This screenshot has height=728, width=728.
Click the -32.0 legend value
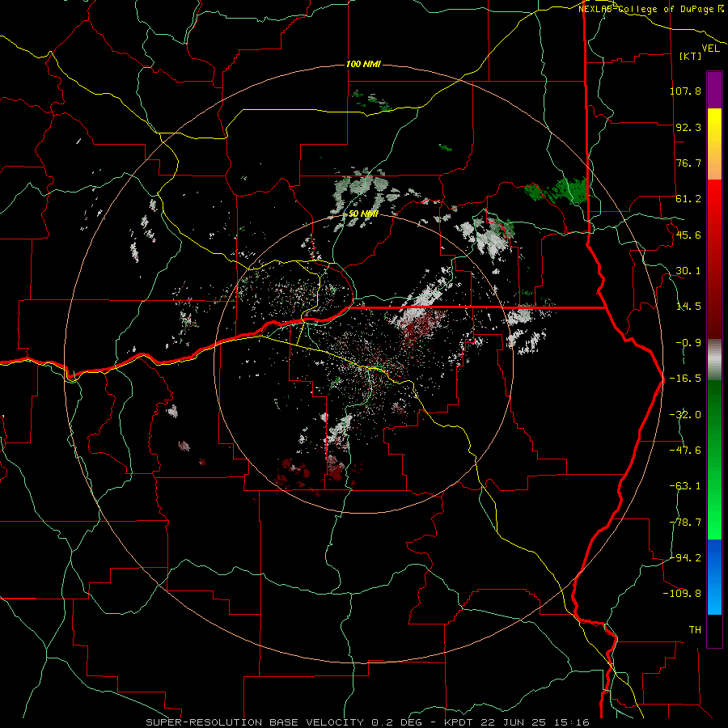point(685,415)
